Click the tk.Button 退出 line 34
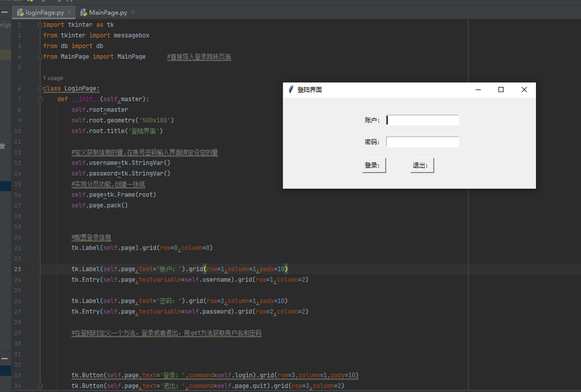This screenshot has width=581, height=392. click(x=208, y=385)
